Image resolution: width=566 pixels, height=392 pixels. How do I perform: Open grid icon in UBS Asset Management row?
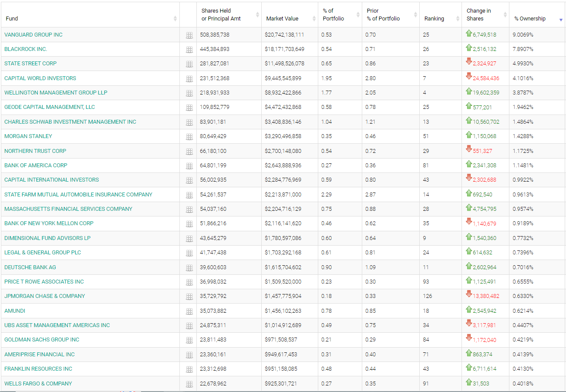point(189,326)
